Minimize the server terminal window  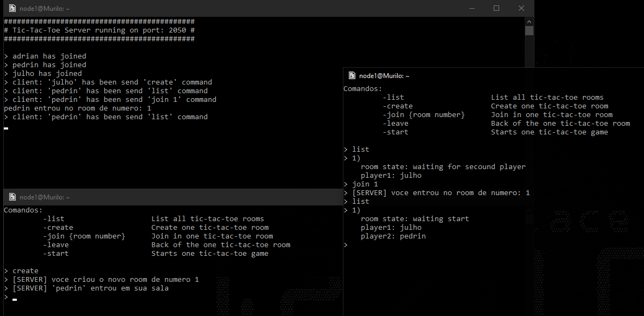click(472, 8)
